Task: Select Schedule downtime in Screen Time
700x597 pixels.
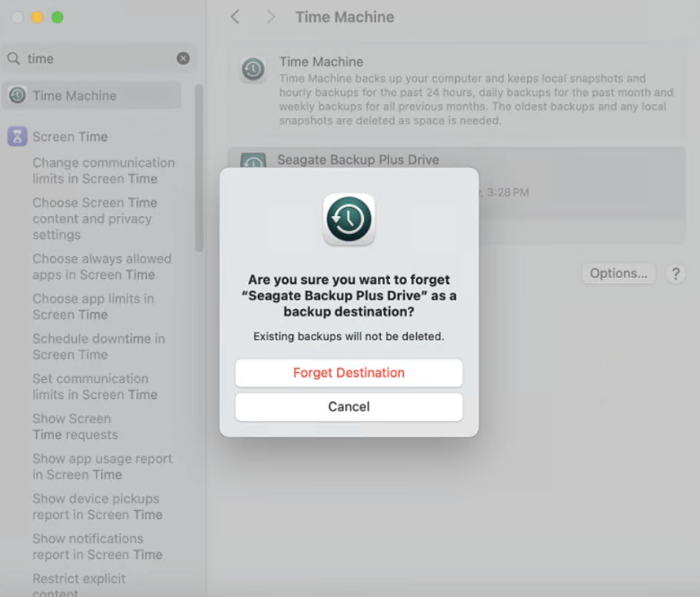Action: (99, 346)
